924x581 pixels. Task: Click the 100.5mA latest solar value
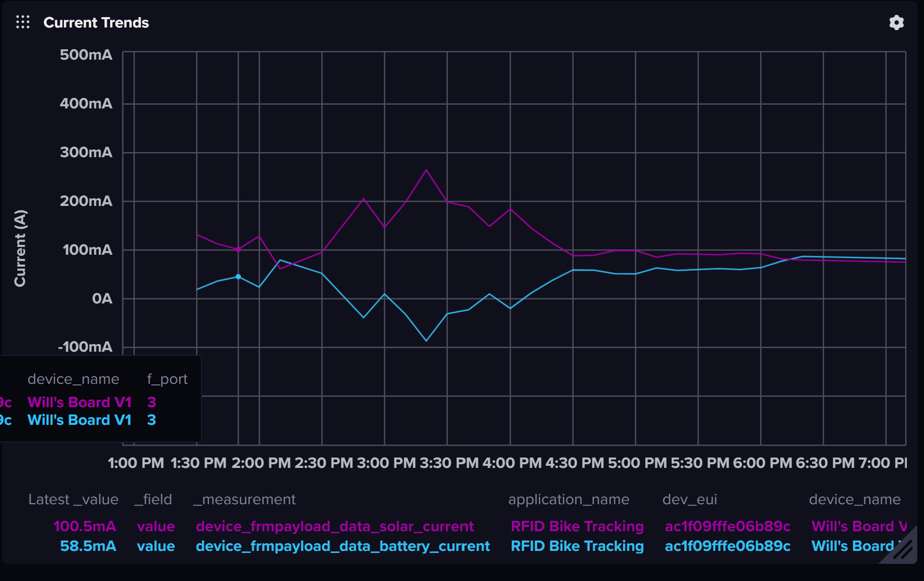coord(85,526)
